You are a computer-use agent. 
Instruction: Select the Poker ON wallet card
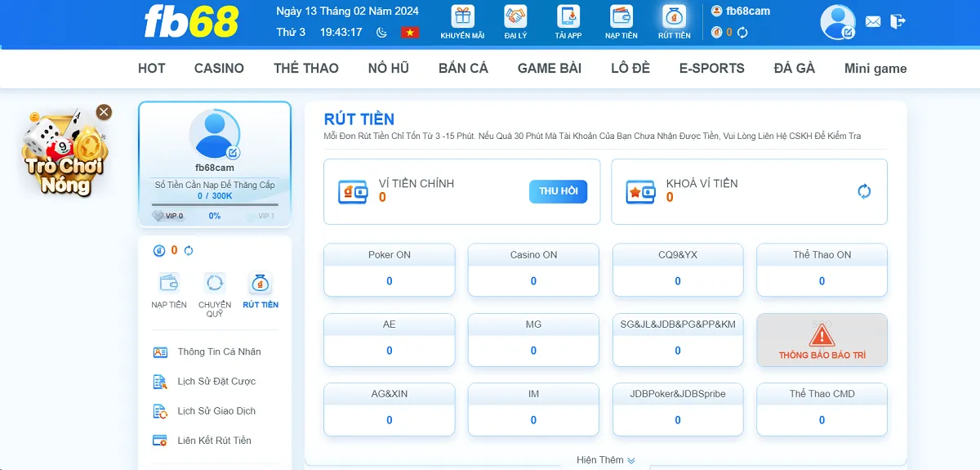pos(390,270)
